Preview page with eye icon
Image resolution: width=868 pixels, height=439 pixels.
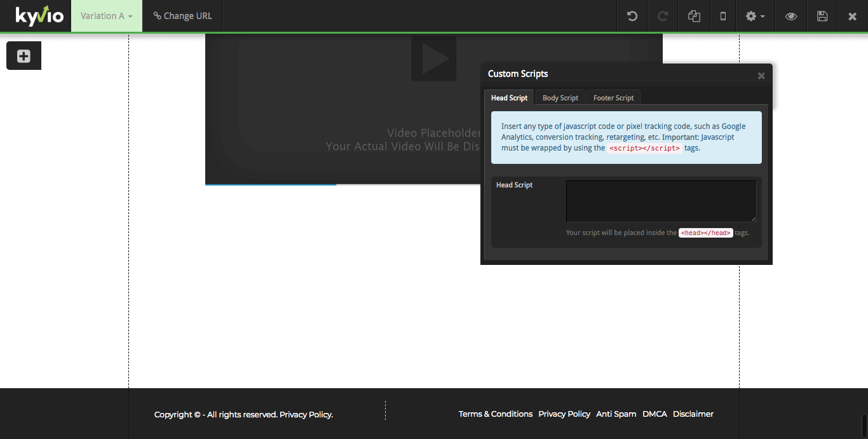pos(791,16)
